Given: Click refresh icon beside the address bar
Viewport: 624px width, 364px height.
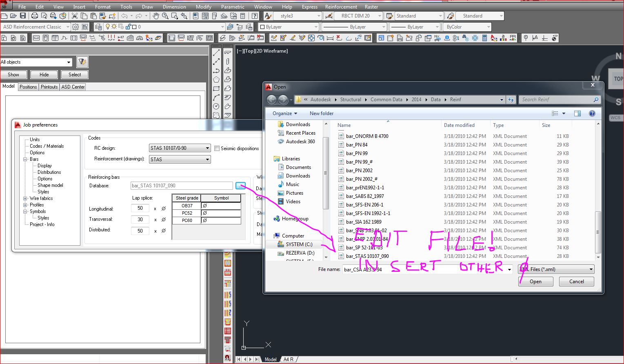Looking at the screenshot, I should [x=511, y=100].
